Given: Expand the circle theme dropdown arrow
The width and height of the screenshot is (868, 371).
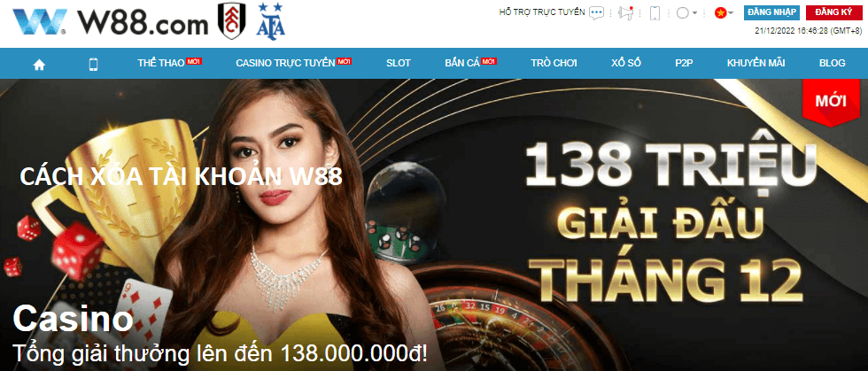Looking at the screenshot, I should point(694,12).
